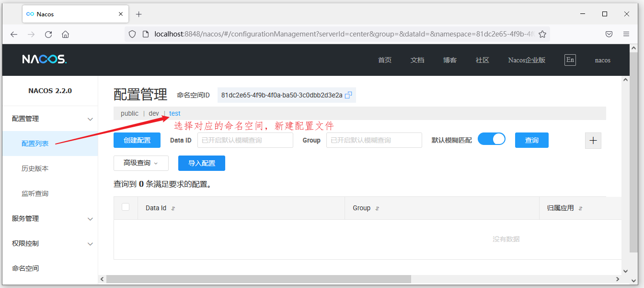The image size is (644, 288).
Task: Click the 没有数据 empty table text
Action: pyautogui.click(x=506, y=239)
